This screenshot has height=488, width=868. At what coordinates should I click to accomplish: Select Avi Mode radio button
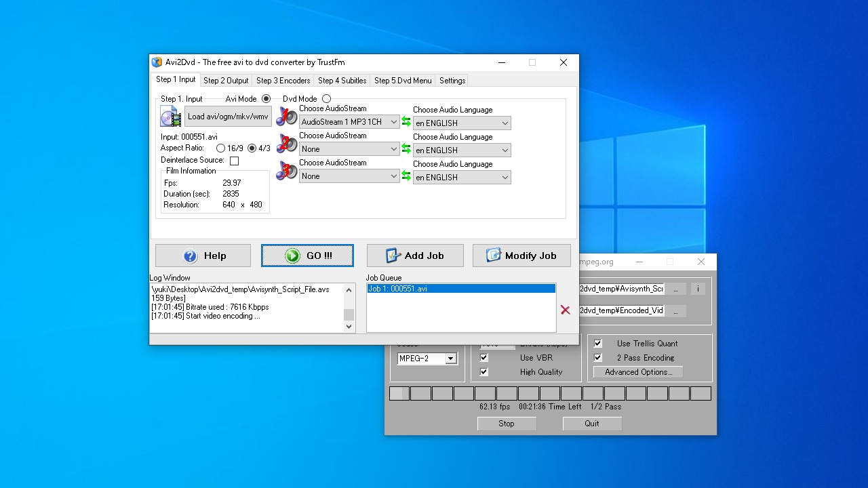pyautogui.click(x=266, y=99)
